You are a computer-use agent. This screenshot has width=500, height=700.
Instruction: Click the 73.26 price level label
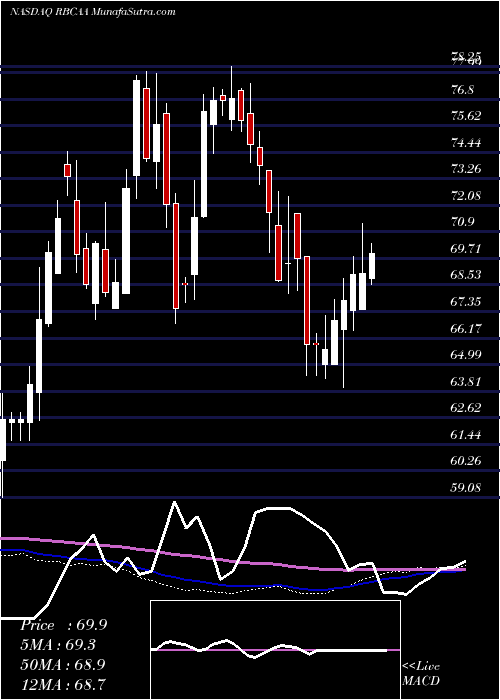[x=467, y=169]
